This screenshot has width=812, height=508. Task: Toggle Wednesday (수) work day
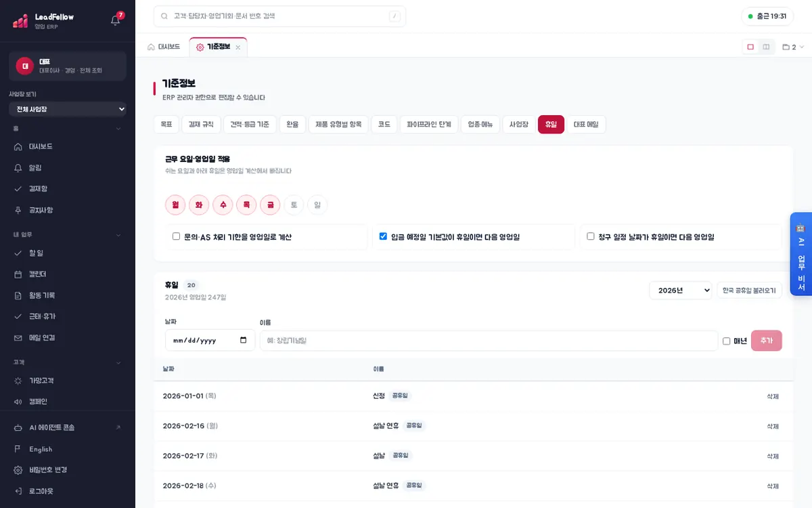[223, 205]
